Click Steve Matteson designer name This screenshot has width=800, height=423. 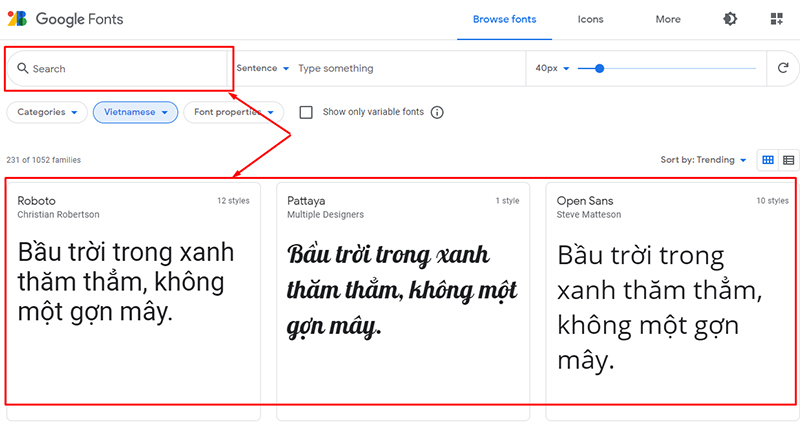click(589, 215)
